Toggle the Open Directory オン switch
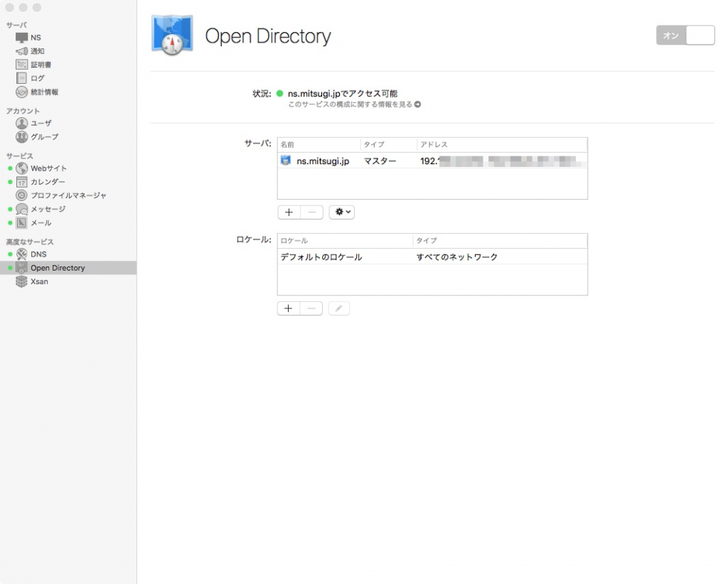The width and height of the screenshot is (728, 584). (685, 36)
